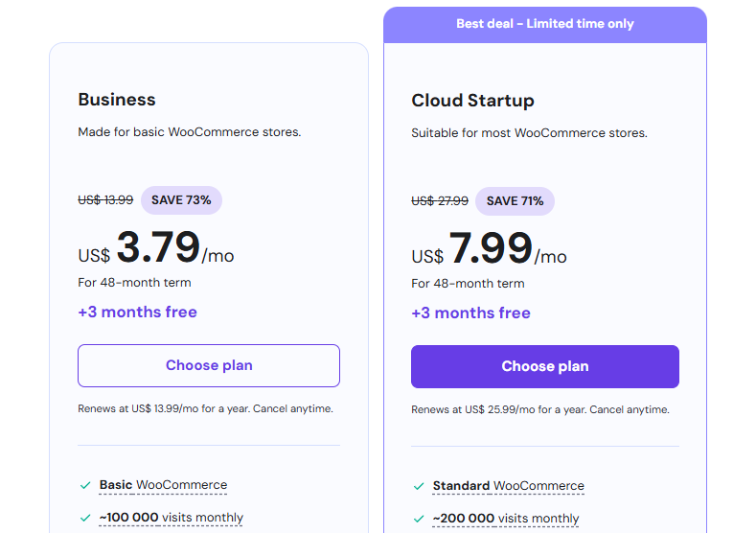Click 'Suitable for most WooCommerce stores' text

[530, 133]
